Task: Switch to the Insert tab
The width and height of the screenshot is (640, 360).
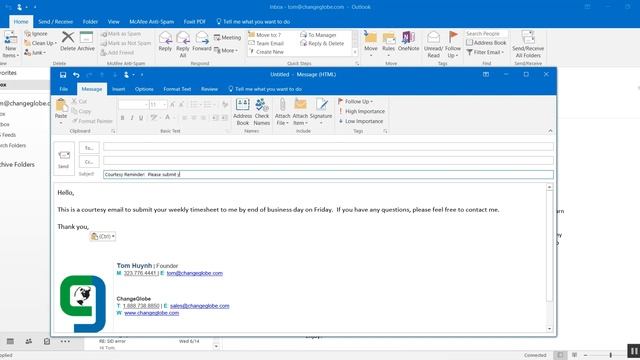Action: pyautogui.click(x=118, y=89)
